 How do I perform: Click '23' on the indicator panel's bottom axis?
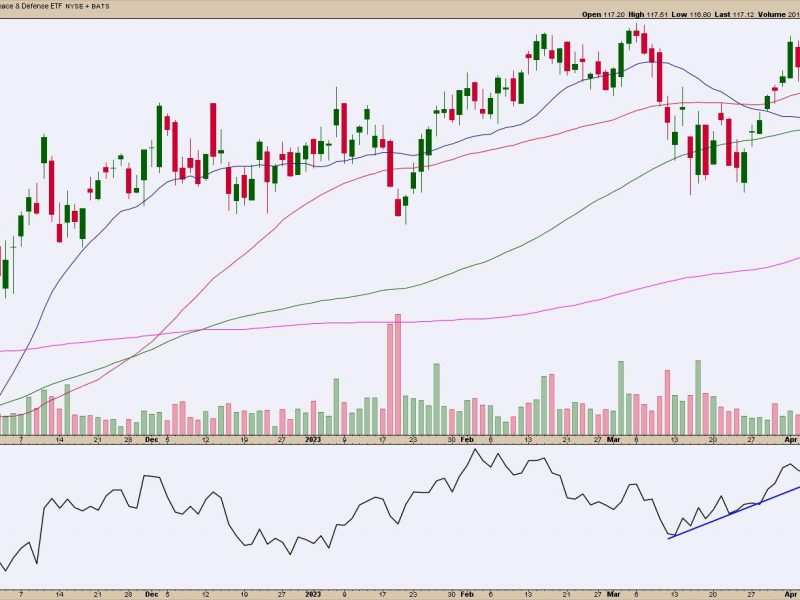(x=413, y=594)
